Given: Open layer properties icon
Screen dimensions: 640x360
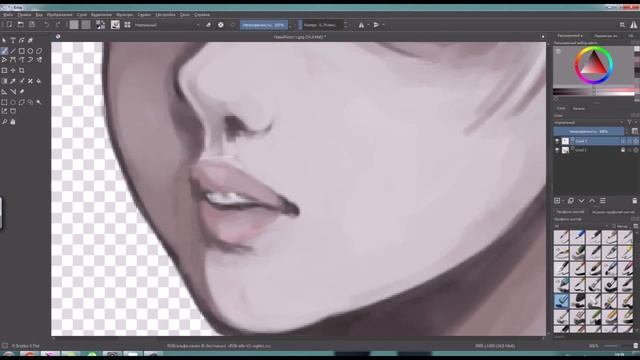Looking at the screenshot, I should pyautogui.click(x=602, y=201).
